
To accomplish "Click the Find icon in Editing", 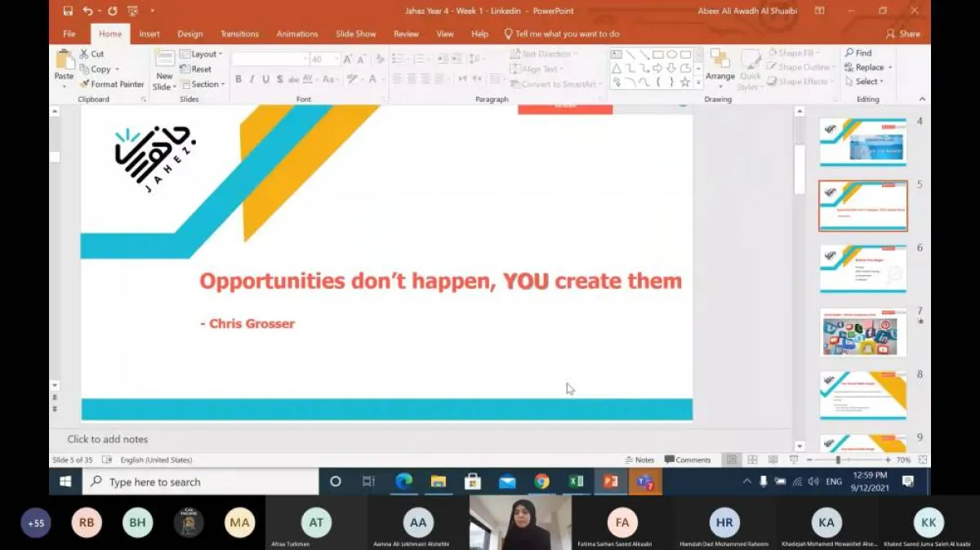I will coord(858,53).
